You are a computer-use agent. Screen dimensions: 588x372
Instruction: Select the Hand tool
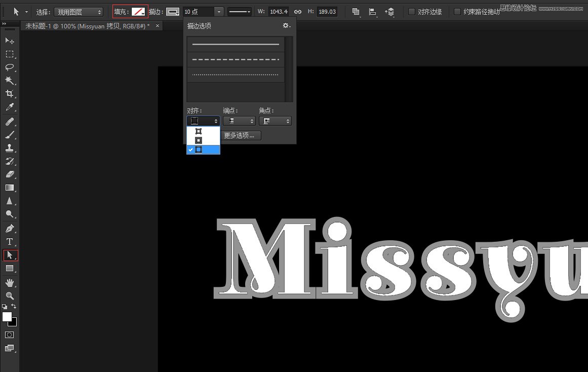click(10, 283)
